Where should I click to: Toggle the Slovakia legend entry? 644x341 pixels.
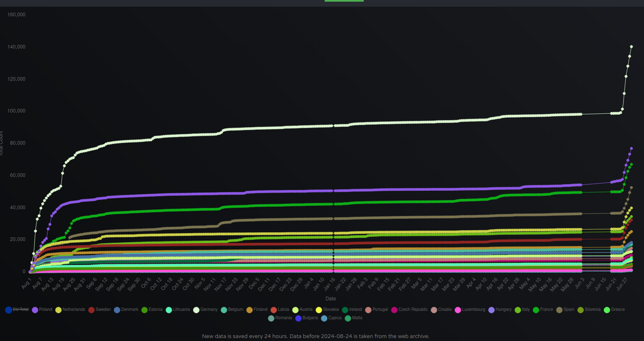point(327,310)
